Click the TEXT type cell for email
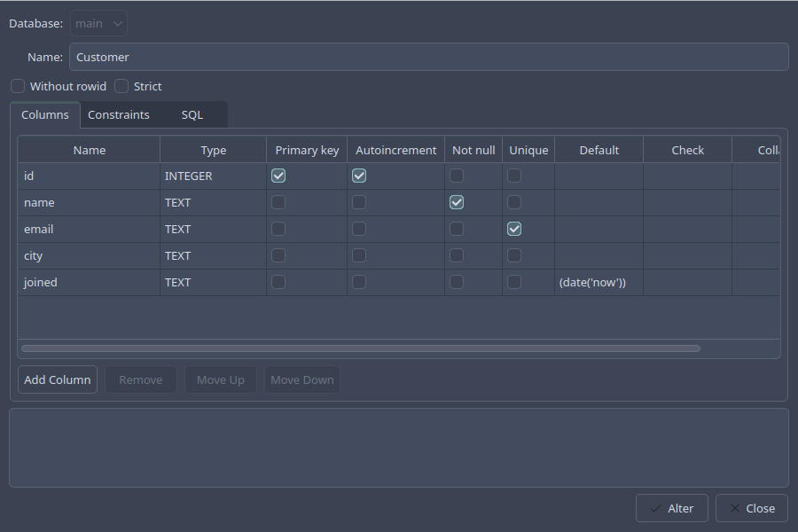The width and height of the screenshot is (798, 532). pyautogui.click(x=213, y=229)
